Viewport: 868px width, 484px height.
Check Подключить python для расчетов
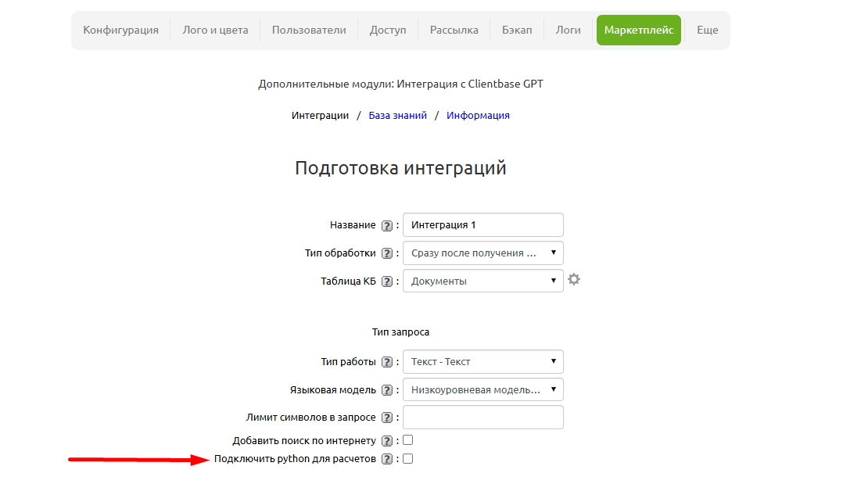(x=407, y=459)
